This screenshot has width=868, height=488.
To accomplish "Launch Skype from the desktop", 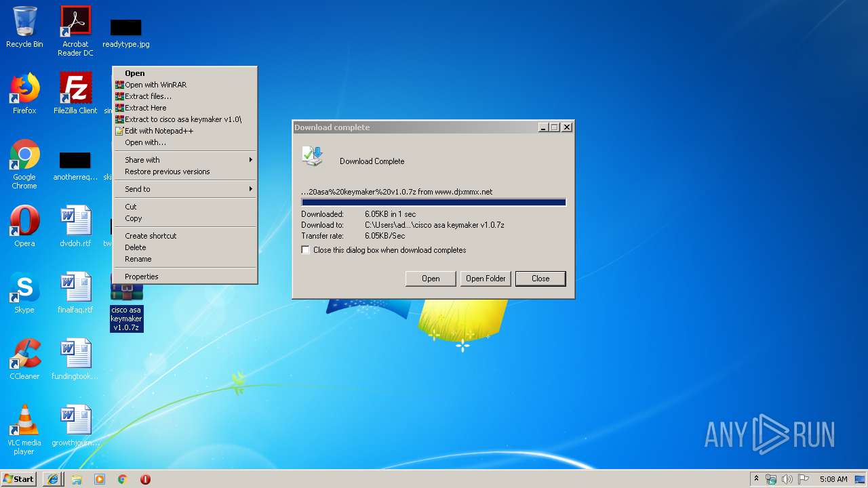I will tap(24, 293).
